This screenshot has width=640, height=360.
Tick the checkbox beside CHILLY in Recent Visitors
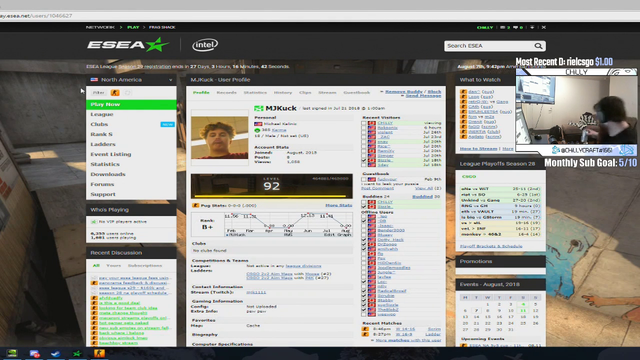364,123
